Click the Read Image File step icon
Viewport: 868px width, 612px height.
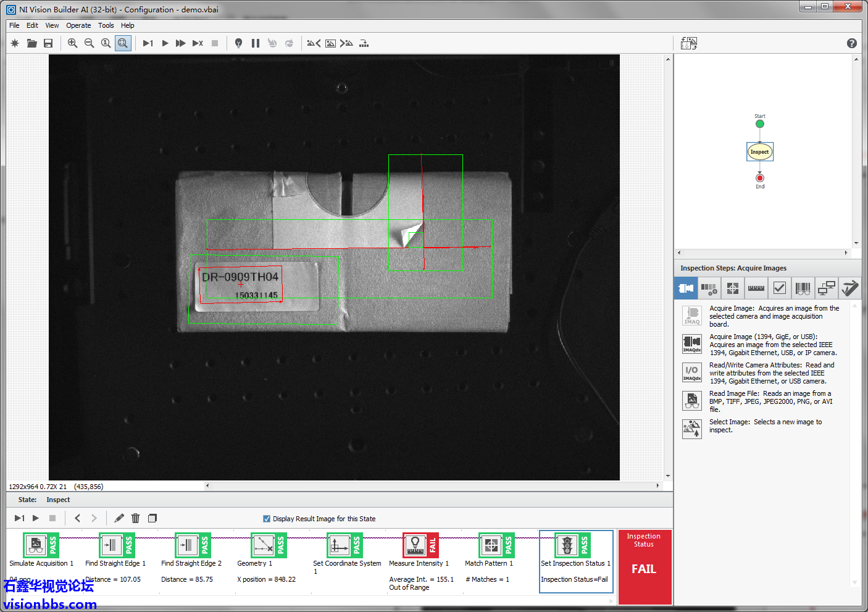click(691, 401)
